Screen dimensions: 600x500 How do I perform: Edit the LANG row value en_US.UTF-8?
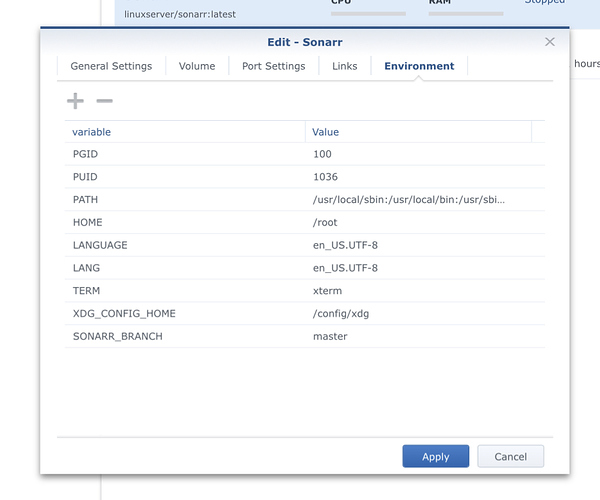pos(345,268)
